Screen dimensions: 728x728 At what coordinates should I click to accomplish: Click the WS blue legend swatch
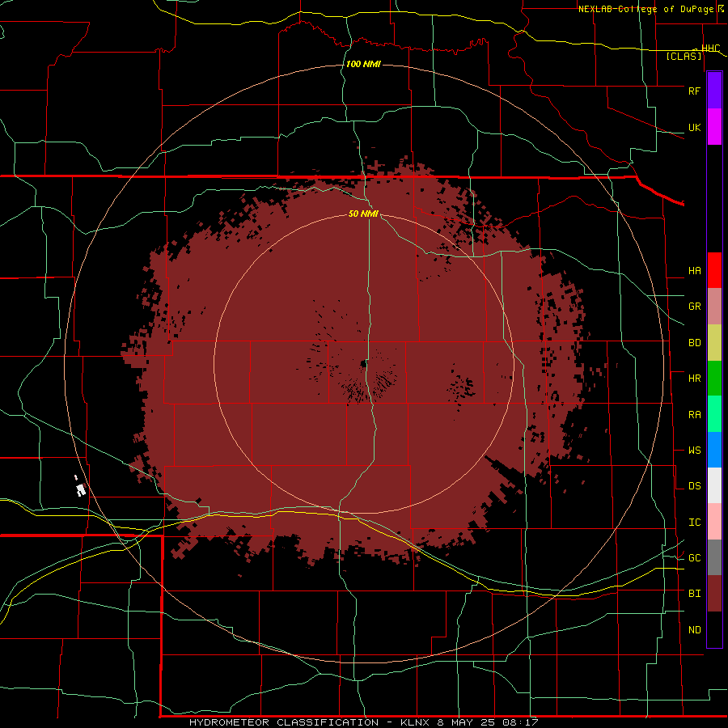pos(714,450)
